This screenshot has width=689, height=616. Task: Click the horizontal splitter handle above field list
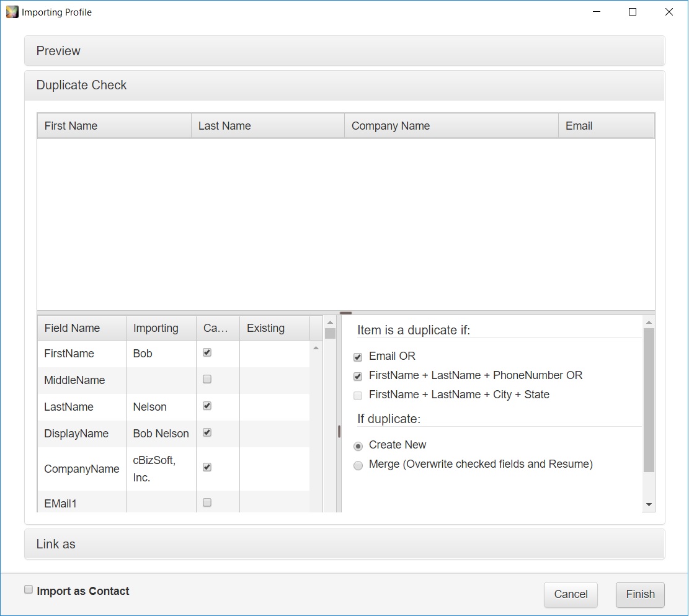pyautogui.click(x=346, y=313)
